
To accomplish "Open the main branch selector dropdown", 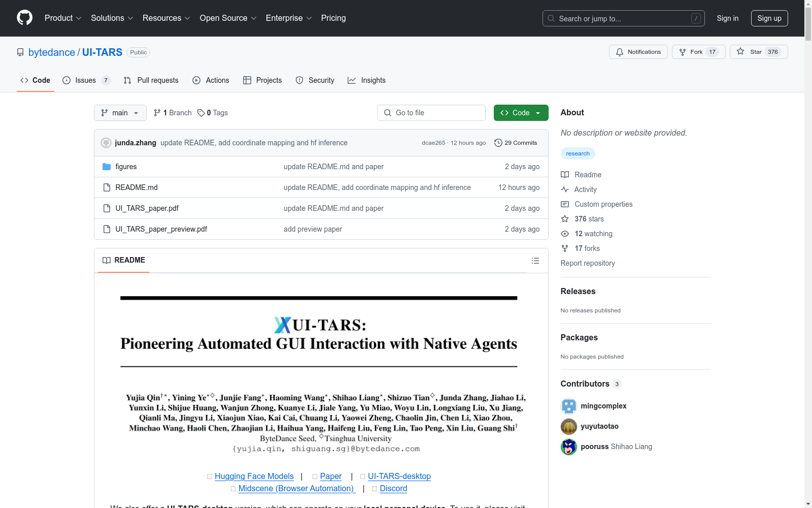I will point(120,113).
